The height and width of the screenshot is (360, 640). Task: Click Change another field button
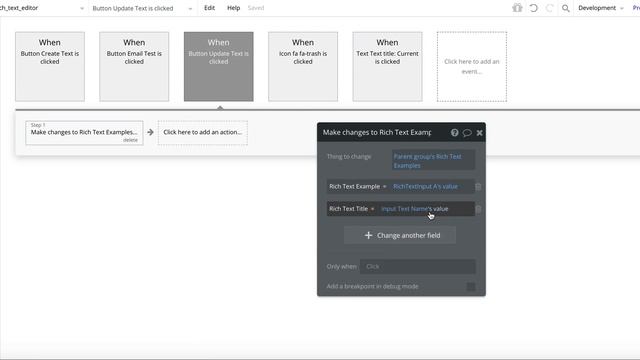tap(400, 235)
